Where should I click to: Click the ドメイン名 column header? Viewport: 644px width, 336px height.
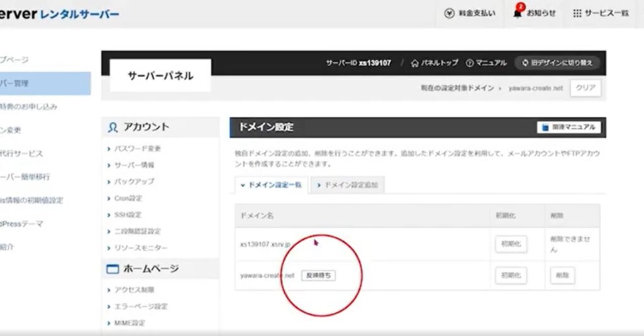point(257,216)
